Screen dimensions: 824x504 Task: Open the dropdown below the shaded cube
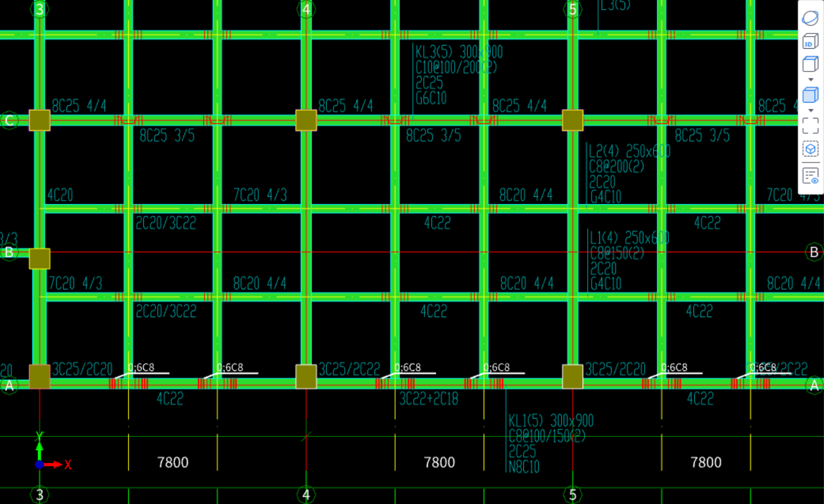tap(811, 111)
